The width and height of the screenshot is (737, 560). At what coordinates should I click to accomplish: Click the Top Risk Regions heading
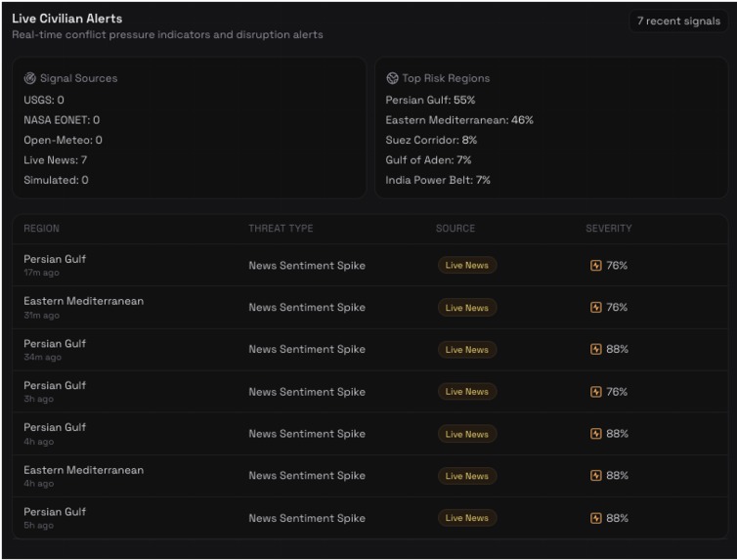point(446,78)
